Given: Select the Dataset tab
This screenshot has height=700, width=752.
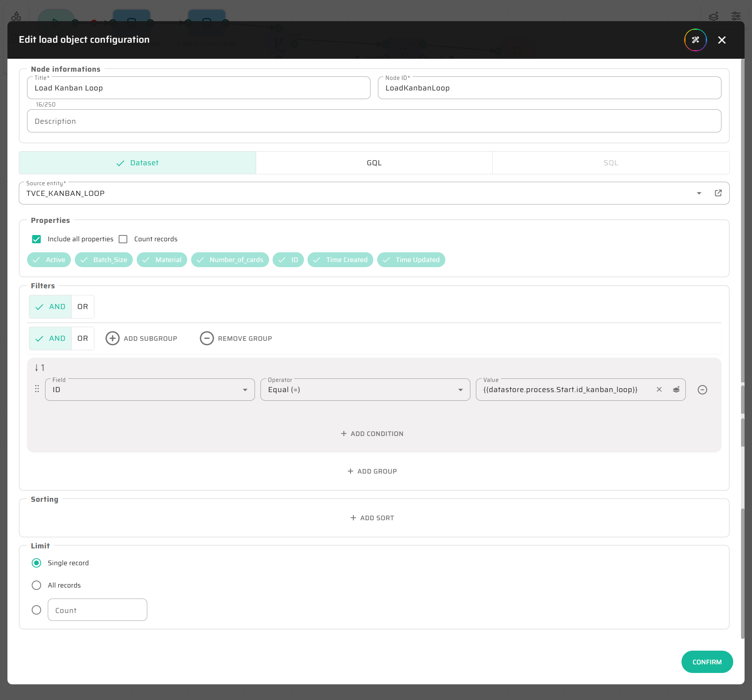Looking at the screenshot, I should 137,163.
